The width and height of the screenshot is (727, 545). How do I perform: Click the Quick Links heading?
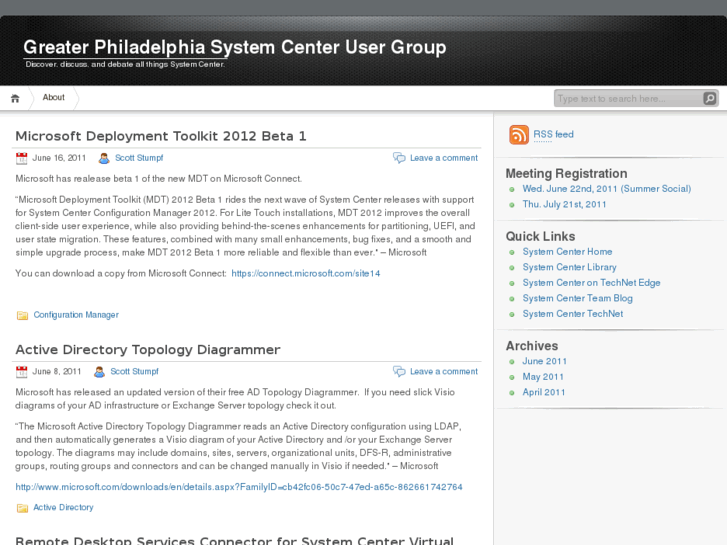pyautogui.click(x=540, y=237)
